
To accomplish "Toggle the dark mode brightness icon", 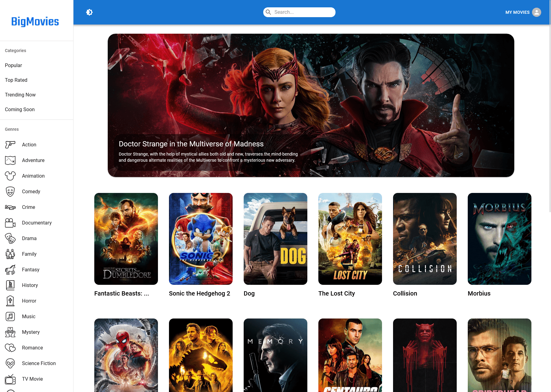I will pyautogui.click(x=89, y=12).
